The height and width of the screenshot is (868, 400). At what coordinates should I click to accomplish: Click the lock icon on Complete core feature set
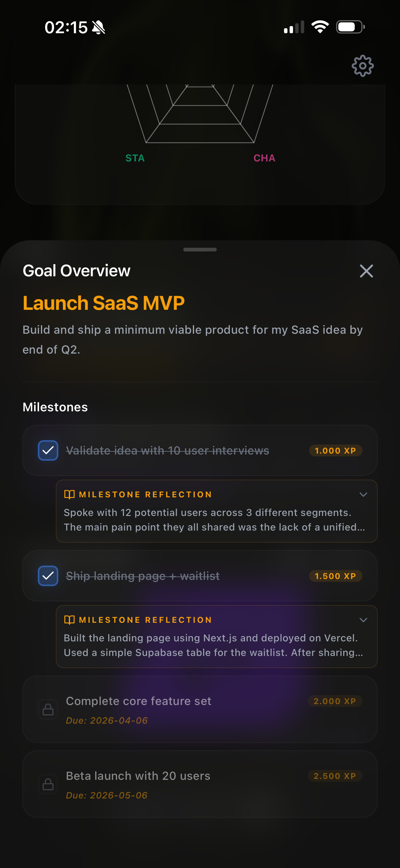(x=48, y=709)
